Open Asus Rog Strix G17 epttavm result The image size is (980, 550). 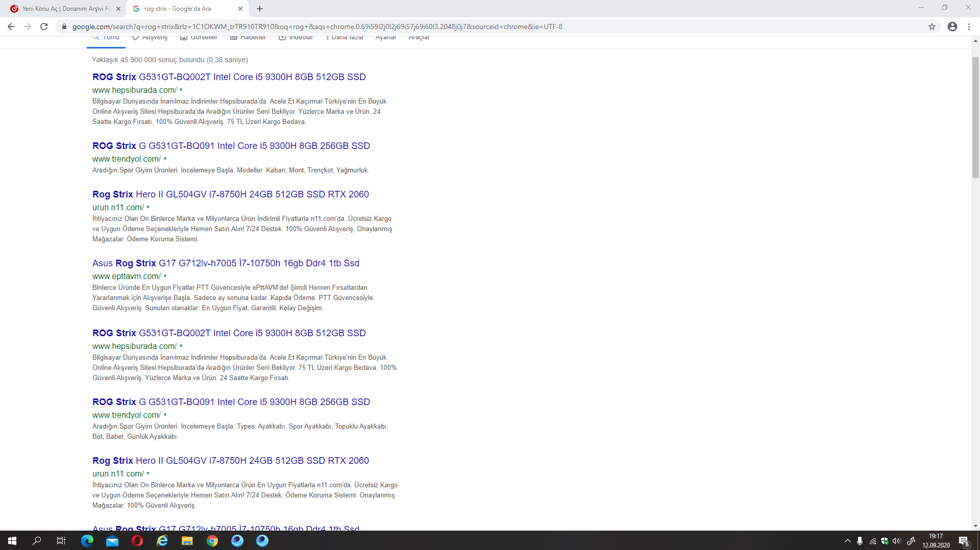click(226, 263)
